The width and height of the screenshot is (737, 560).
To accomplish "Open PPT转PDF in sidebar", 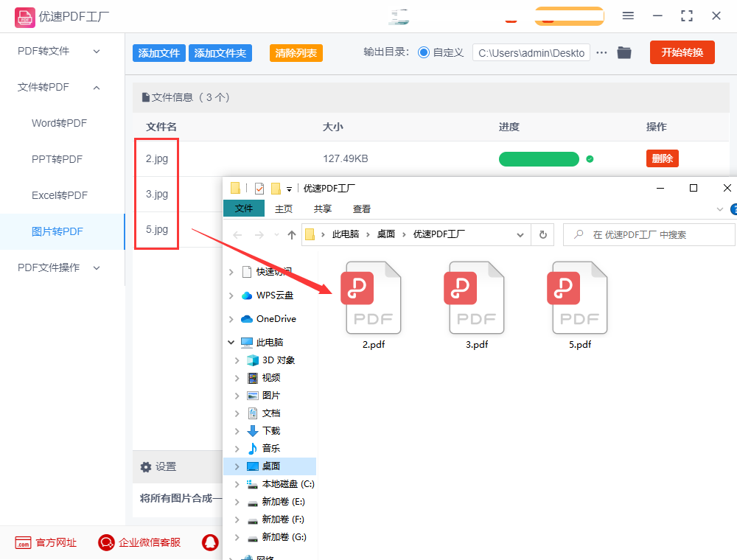I will (x=57, y=159).
